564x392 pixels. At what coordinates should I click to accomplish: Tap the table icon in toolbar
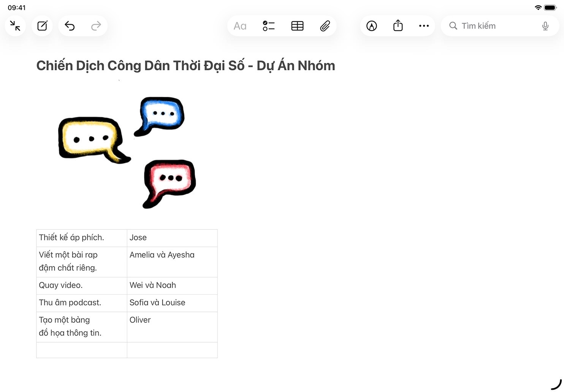pos(297,26)
